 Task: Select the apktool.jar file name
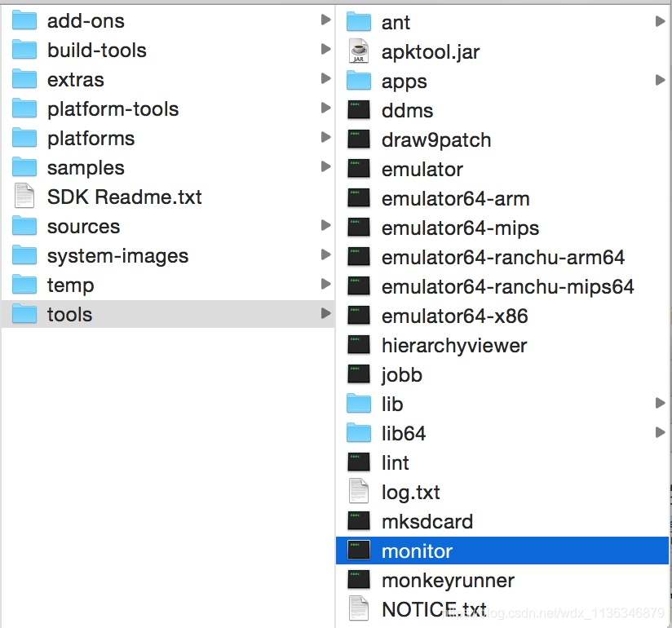pos(431,52)
